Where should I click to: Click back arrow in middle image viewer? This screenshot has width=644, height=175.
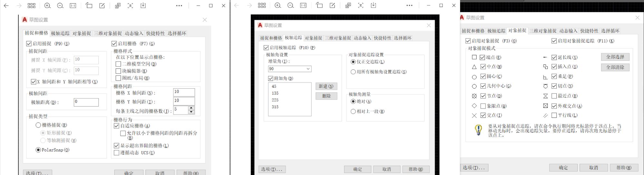237,5
